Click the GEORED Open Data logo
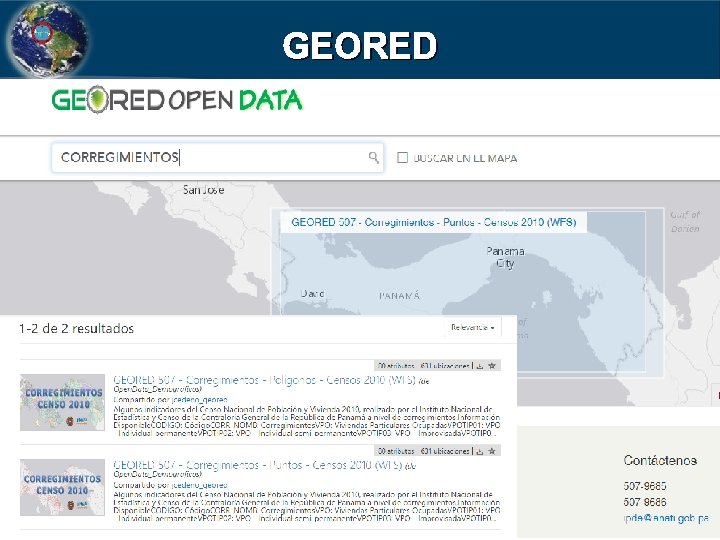720x540 pixels. pyautogui.click(x=177, y=100)
